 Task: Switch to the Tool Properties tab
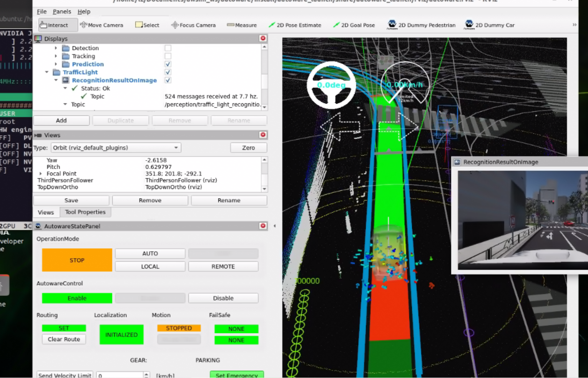[x=85, y=212]
